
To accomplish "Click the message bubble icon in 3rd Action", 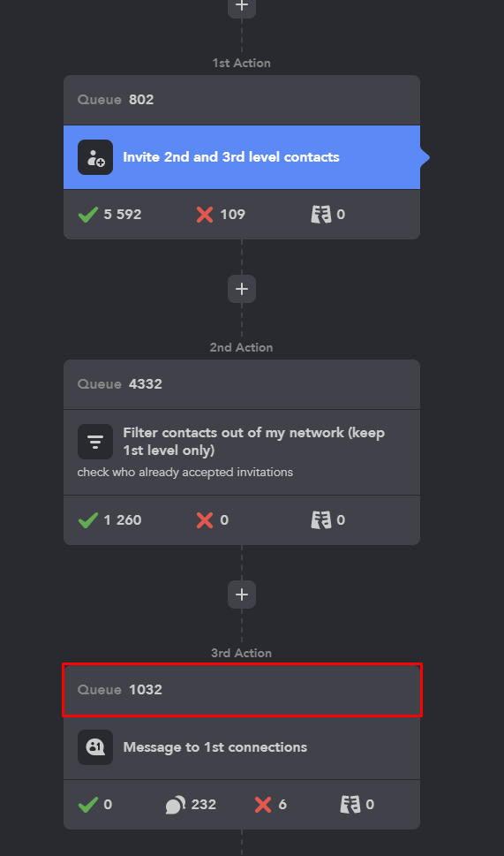I will [95, 747].
